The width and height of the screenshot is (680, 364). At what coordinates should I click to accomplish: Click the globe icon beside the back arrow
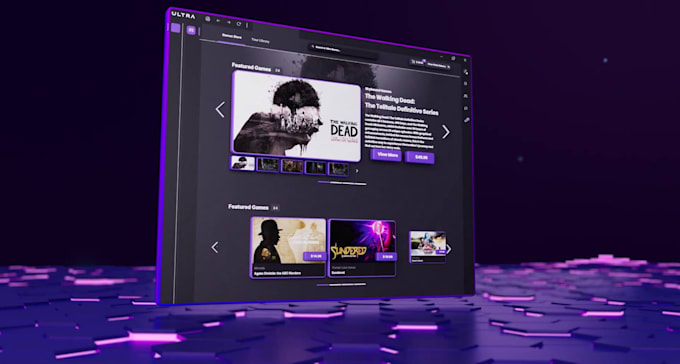coord(208,19)
